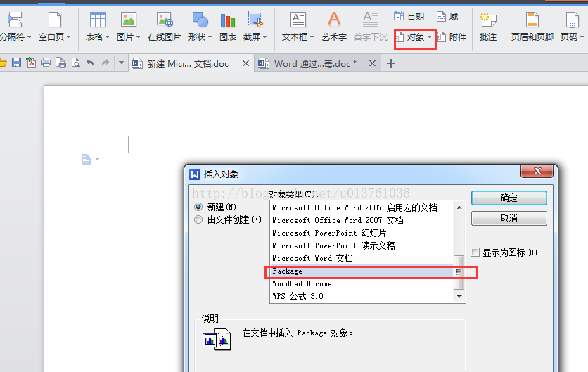
Task: Open the table insert tool
Action: pyautogui.click(x=97, y=25)
